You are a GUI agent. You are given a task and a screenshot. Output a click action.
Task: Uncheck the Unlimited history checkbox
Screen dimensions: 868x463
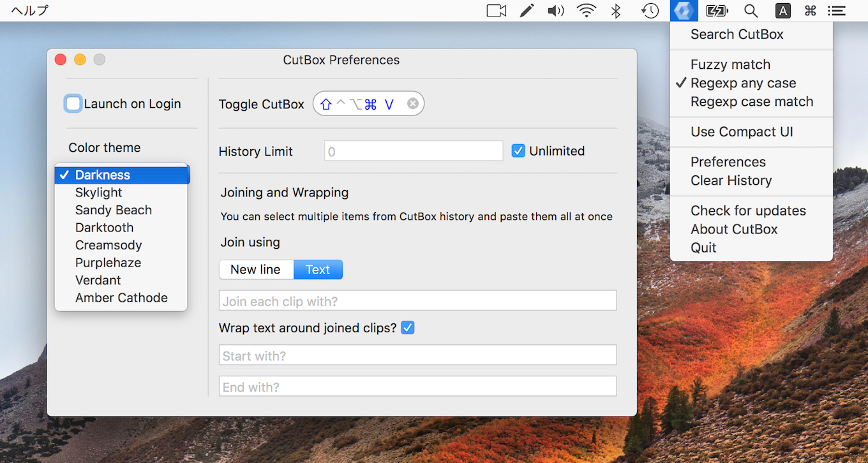pos(518,151)
